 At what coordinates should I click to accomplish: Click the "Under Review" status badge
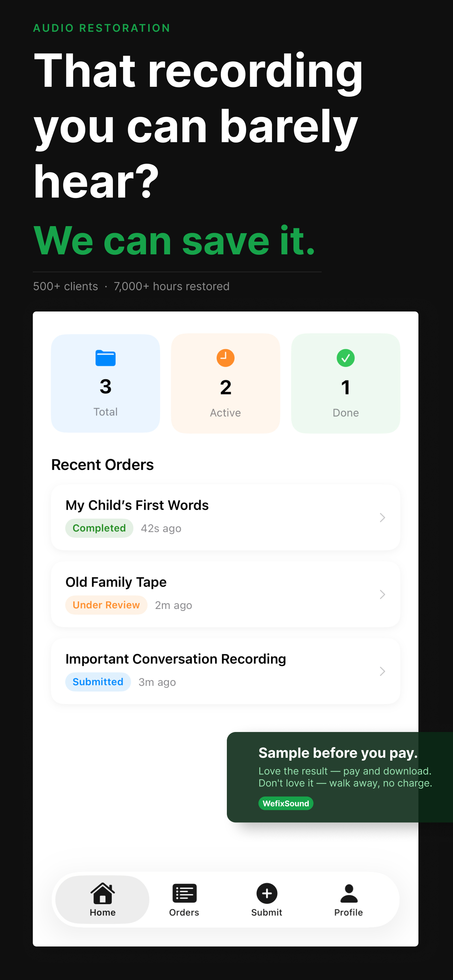[x=106, y=605]
